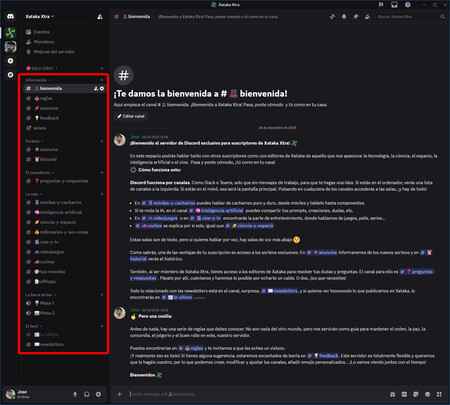Viewport: 450px width, 405px height.
Task: Click the add a server plus icon
Action: pos(10,61)
